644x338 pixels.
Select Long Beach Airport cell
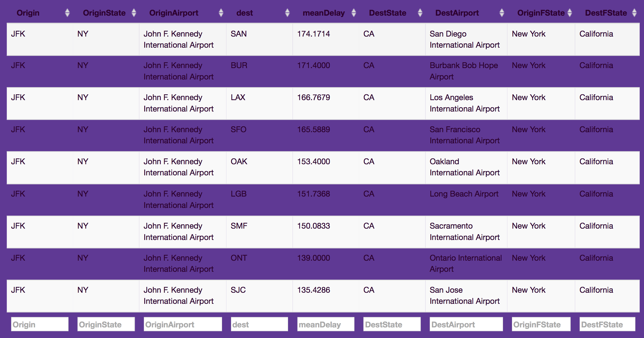click(x=466, y=200)
